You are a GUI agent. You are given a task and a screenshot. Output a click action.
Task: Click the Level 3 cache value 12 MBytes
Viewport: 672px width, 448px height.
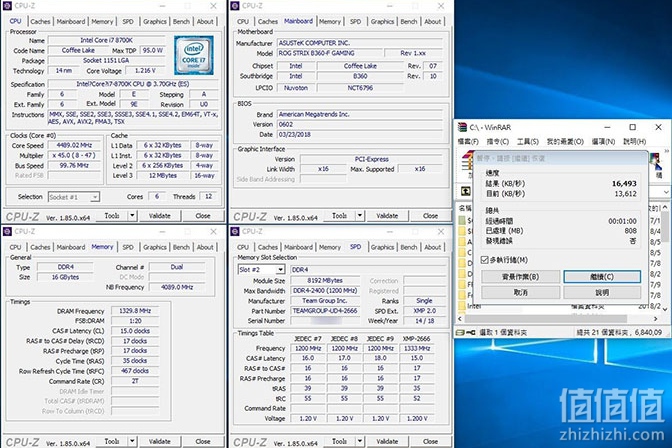point(163,176)
